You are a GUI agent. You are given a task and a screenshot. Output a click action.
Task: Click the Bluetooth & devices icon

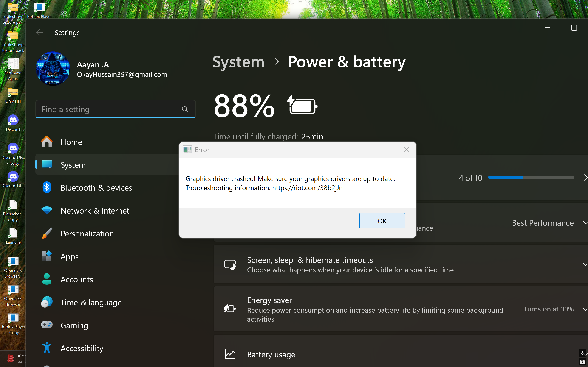(47, 188)
